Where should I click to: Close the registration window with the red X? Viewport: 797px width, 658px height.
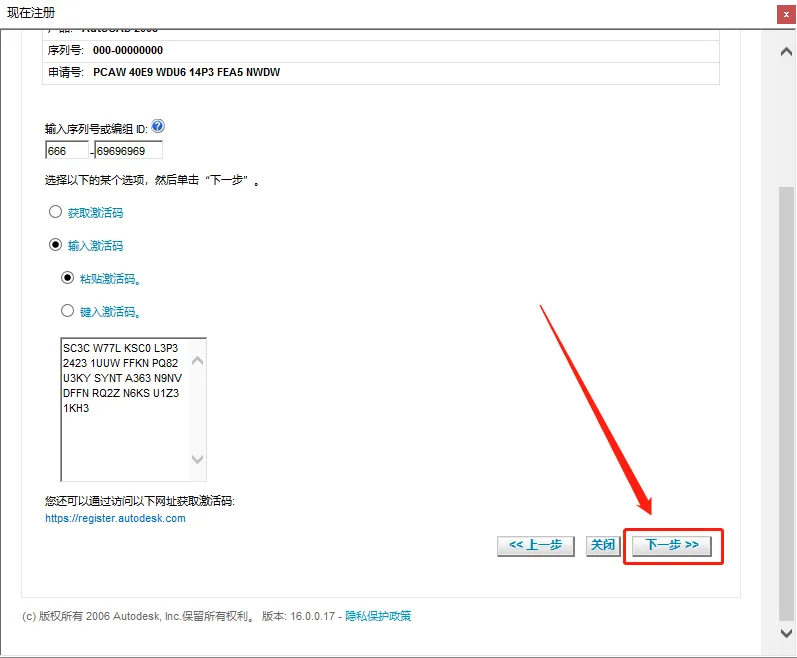(786, 15)
